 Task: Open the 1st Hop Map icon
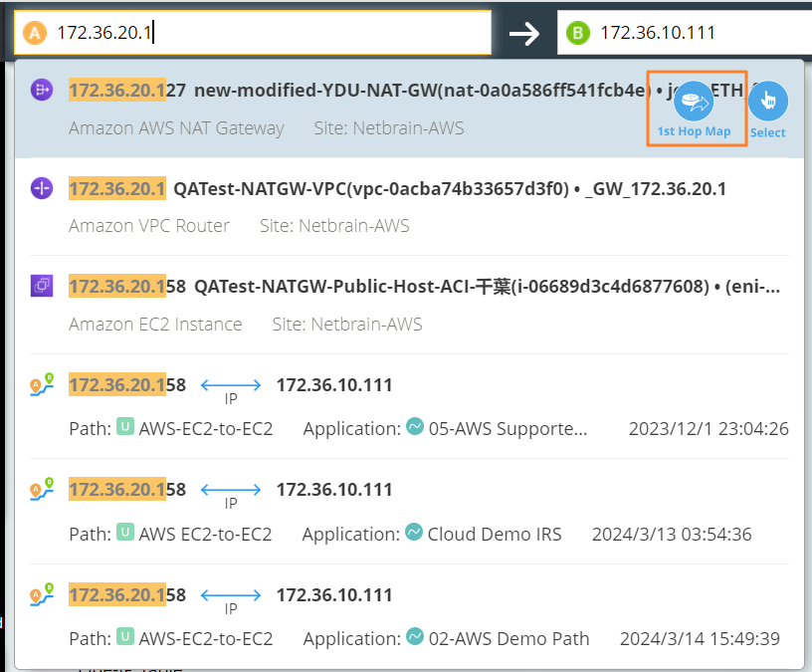point(694,101)
